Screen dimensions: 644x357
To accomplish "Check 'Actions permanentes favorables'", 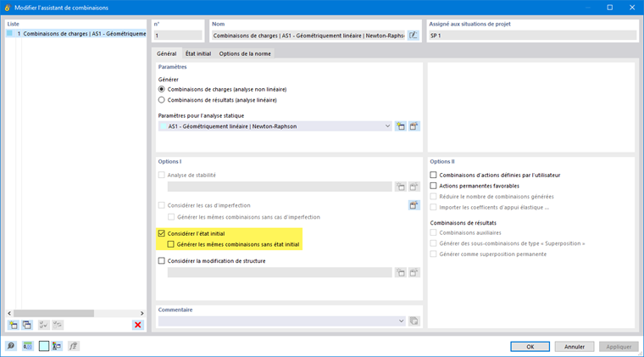I will (433, 186).
